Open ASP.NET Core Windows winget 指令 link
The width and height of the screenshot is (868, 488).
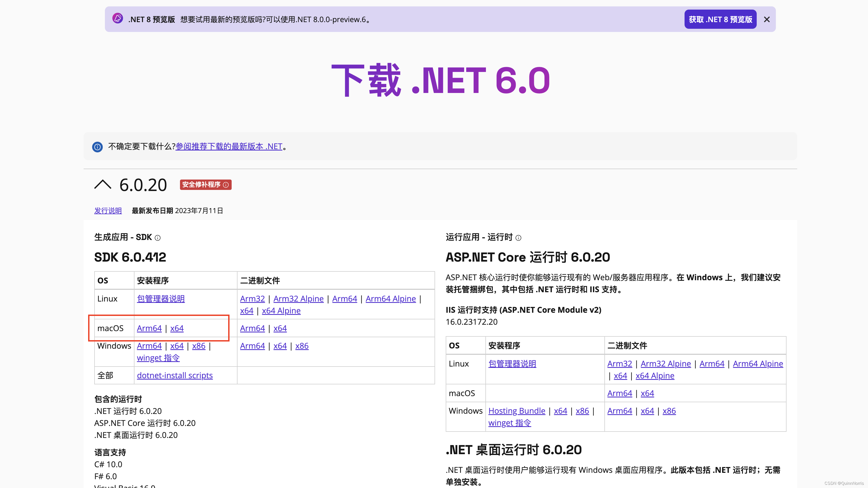tap(509, 423)
